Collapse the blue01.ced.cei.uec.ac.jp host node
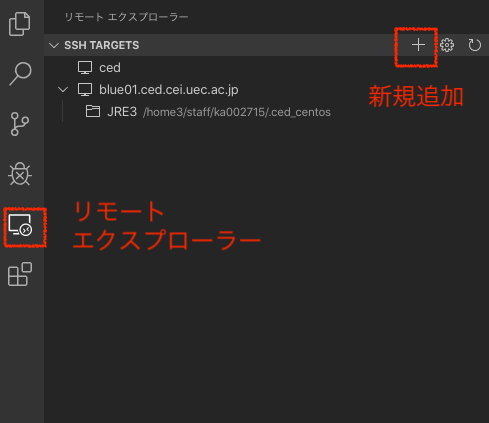 click(63, 90)
